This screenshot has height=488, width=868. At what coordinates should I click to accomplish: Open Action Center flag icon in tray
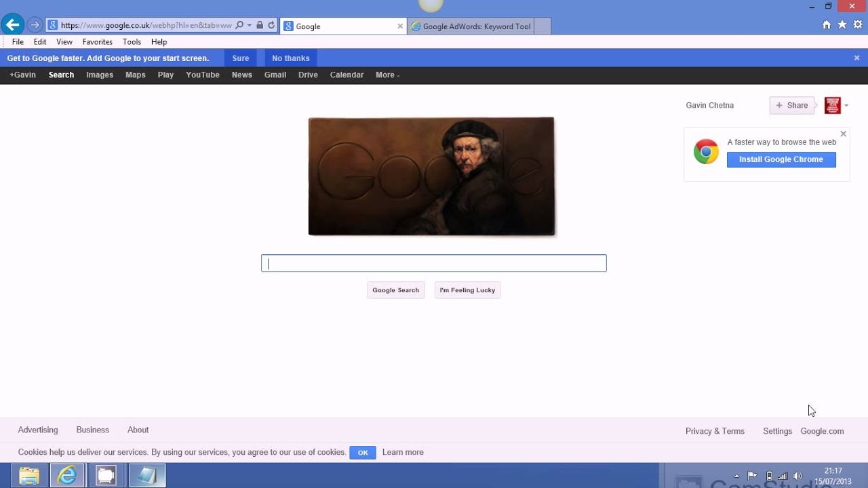coord(752,476)
